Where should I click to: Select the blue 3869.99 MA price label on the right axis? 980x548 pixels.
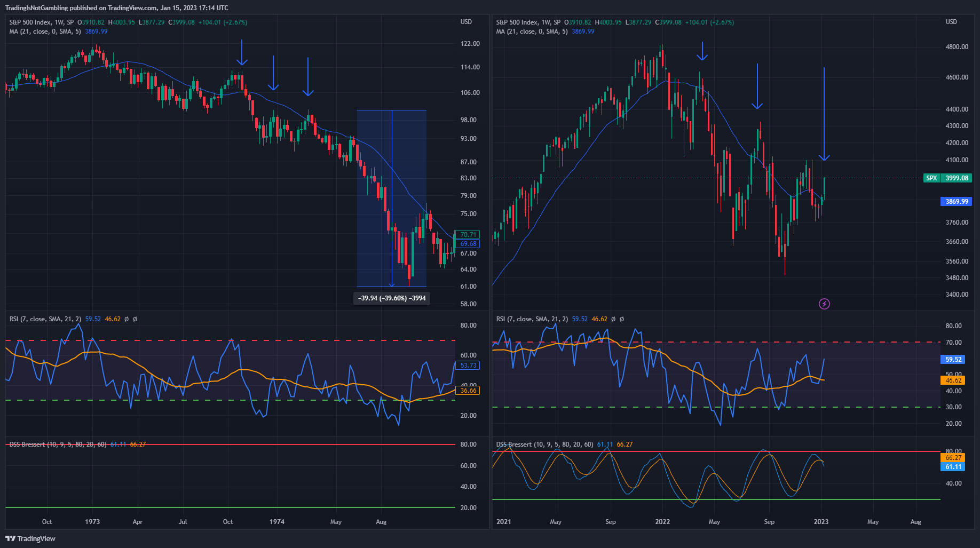[x=956, y=202]
